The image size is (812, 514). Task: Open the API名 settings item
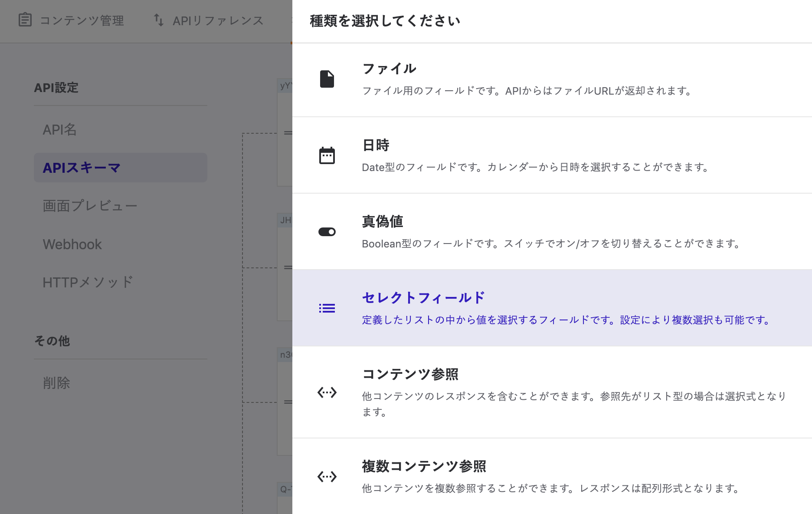60,129
